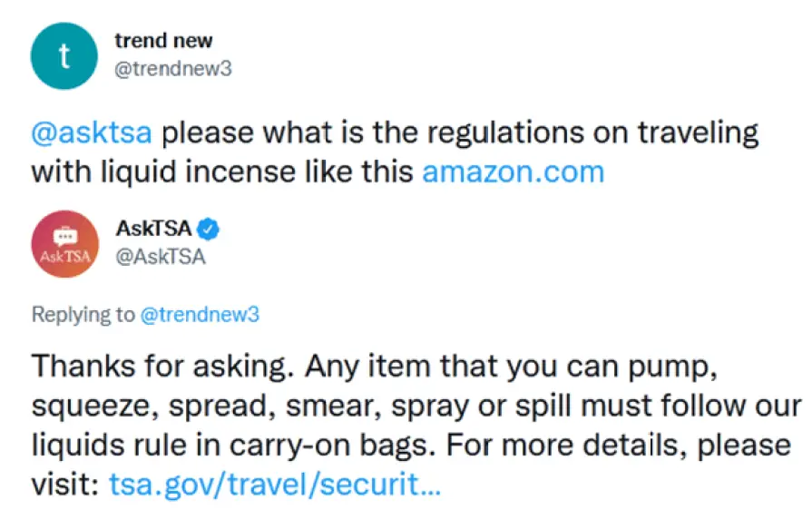
Task: Open the teal trend new profile avatar
Action: point(64,56)
